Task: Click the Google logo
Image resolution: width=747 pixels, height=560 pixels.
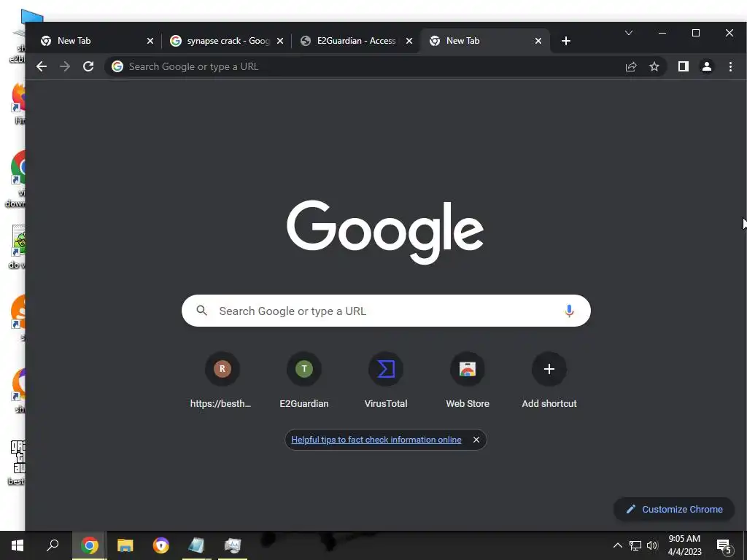Action: [385, 232]
